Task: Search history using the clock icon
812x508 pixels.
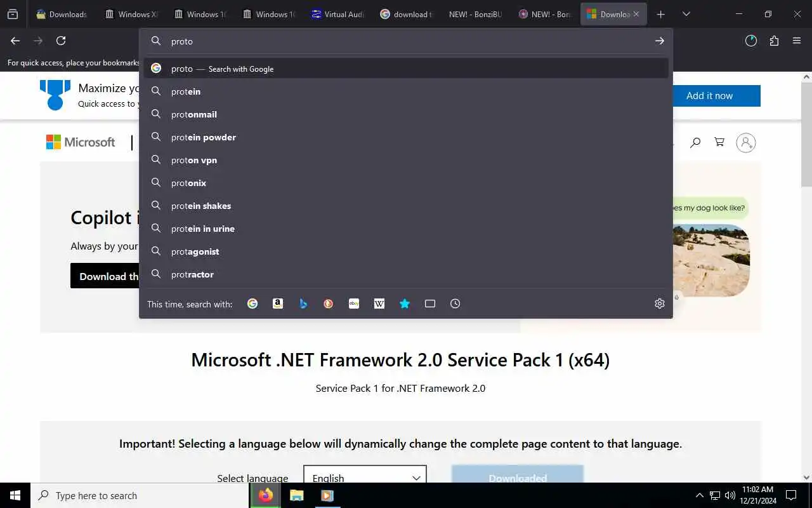Action: coord(455,304)
